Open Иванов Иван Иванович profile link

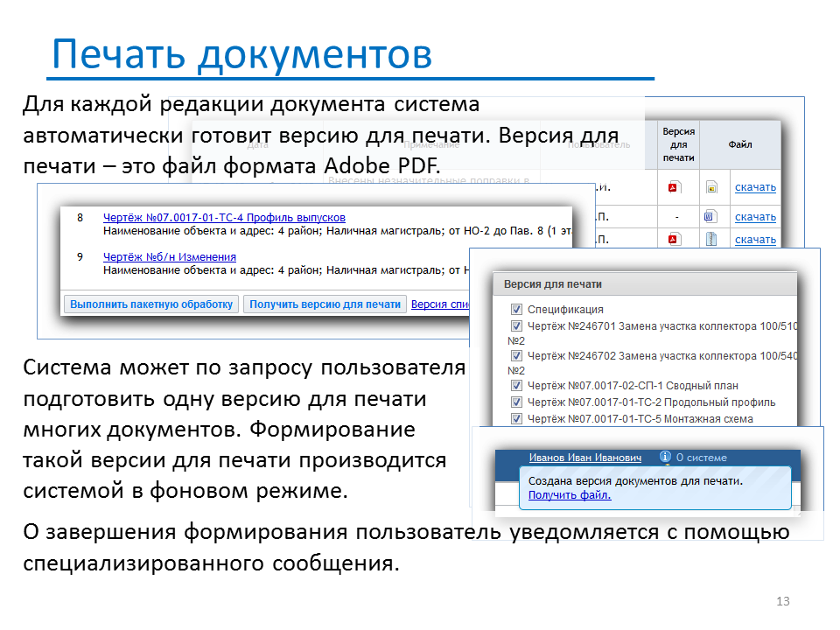tap(585, 458)
